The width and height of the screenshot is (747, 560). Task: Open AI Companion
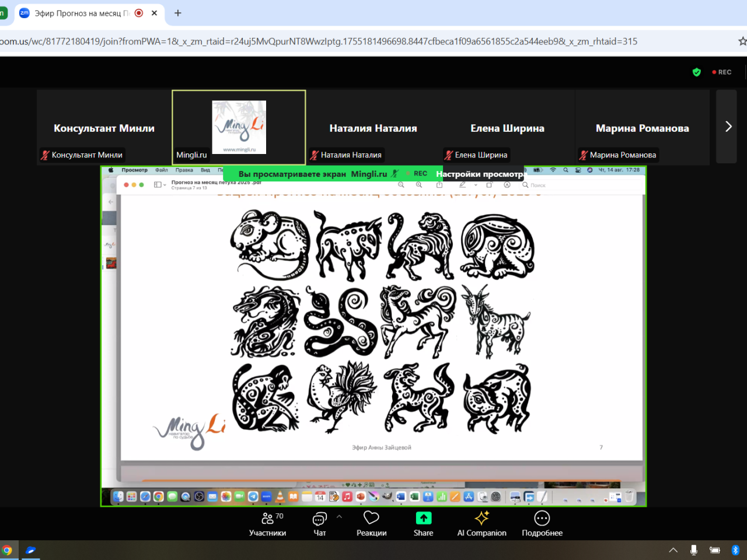[481, 523]
